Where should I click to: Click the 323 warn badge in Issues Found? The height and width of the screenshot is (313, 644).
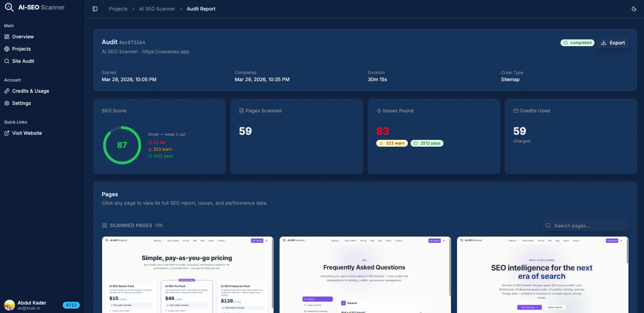[392, 143]
